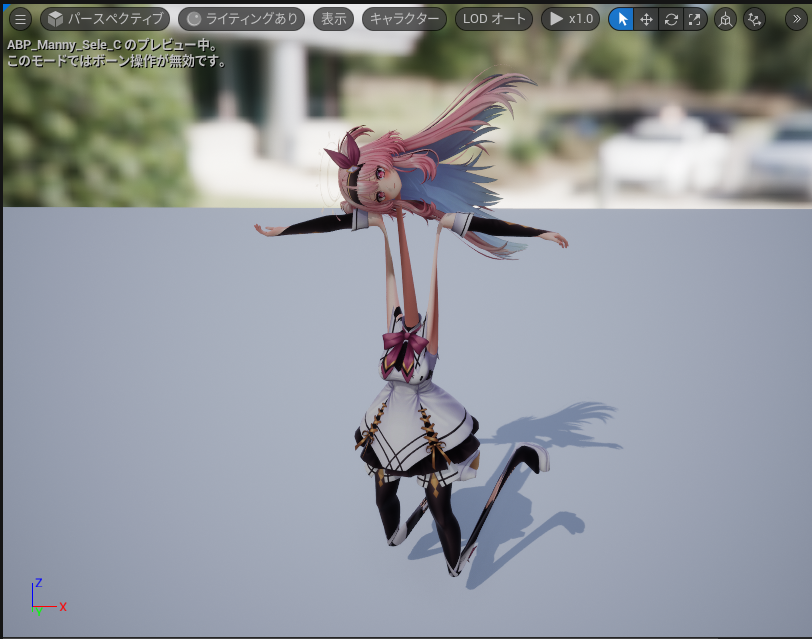Viewport: 812px width, 639px height.
Task: Click the play triangle icon
Action: coord(556,19)
